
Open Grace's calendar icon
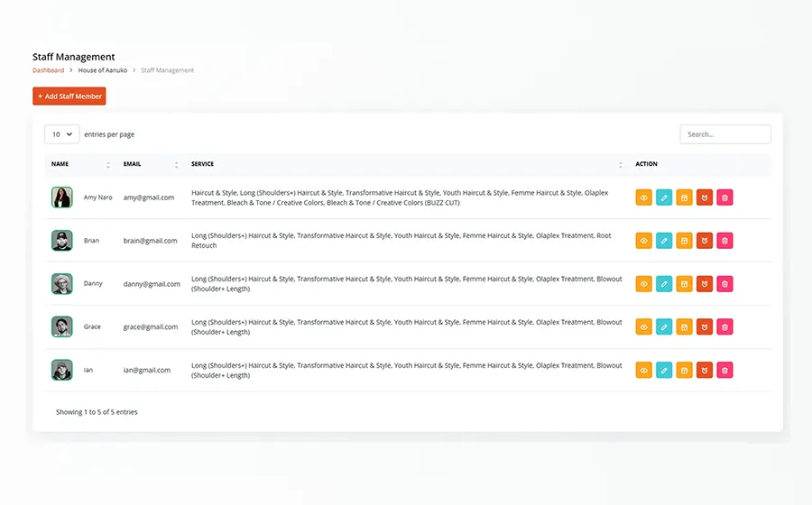684,326
